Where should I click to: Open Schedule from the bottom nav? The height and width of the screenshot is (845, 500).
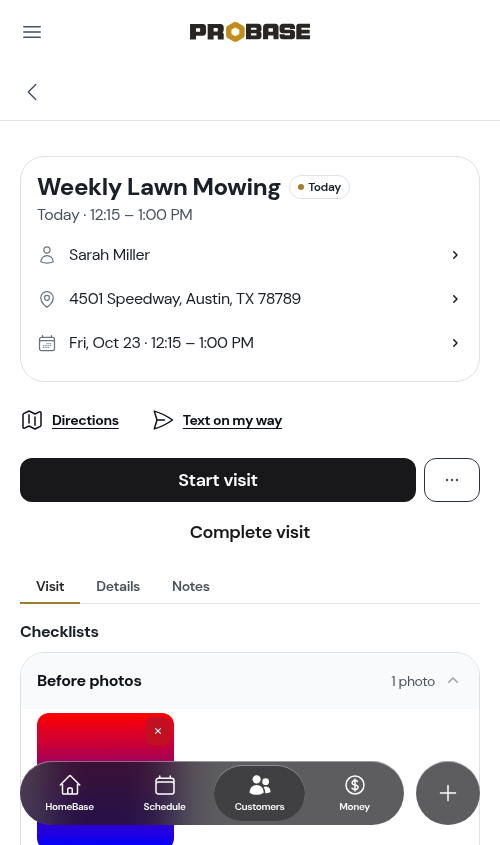164,793
